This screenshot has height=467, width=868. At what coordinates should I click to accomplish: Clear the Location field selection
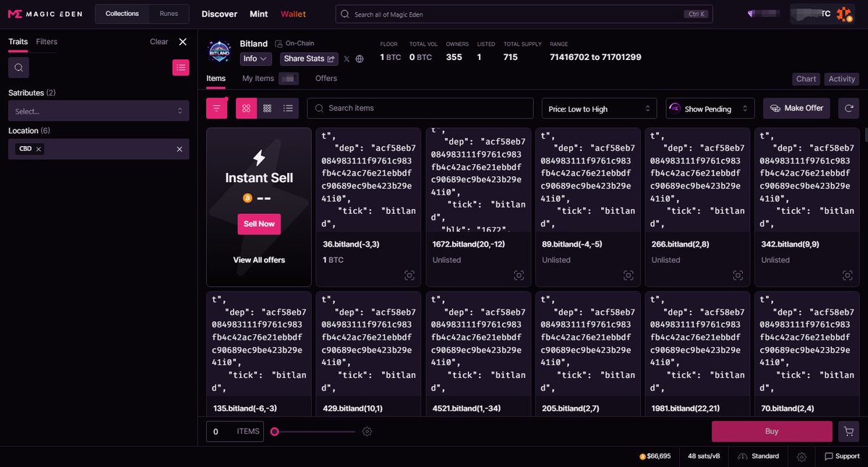[x=179, y=149]
